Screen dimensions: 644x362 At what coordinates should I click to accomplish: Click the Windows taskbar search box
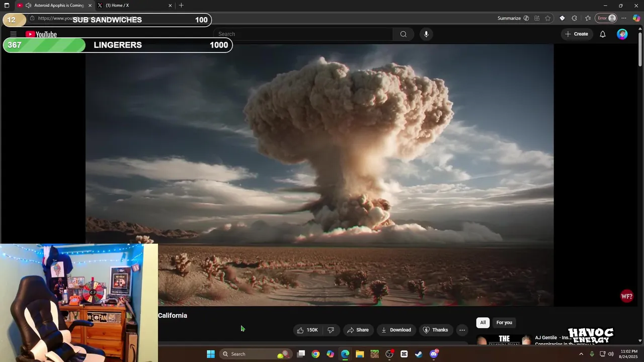[x=256, y=354]
